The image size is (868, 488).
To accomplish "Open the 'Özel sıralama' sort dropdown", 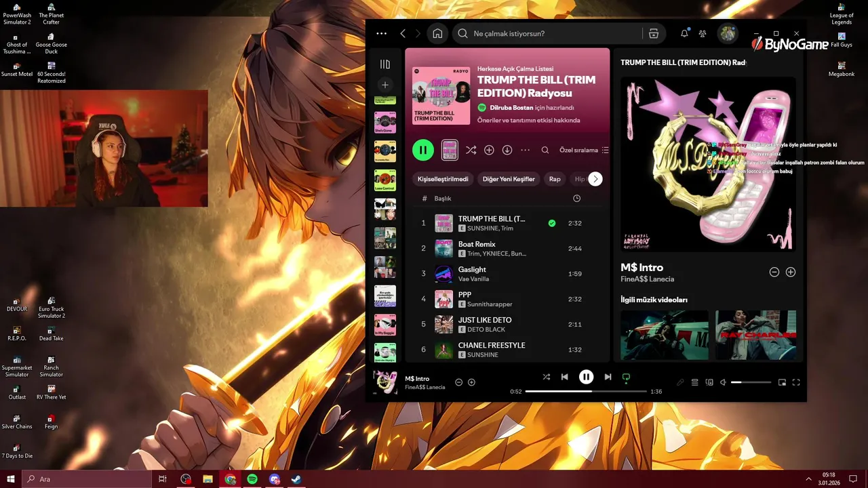I will pyautogui.click(x=584, y=150).
